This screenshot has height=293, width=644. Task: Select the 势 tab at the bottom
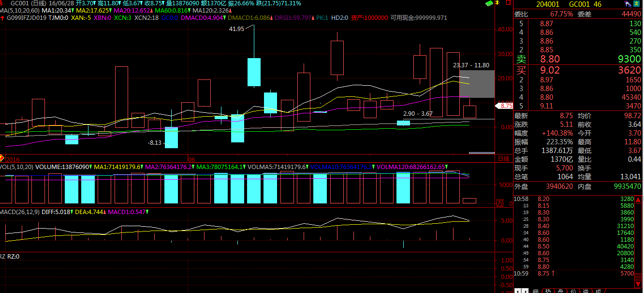(x=548, y=291)
